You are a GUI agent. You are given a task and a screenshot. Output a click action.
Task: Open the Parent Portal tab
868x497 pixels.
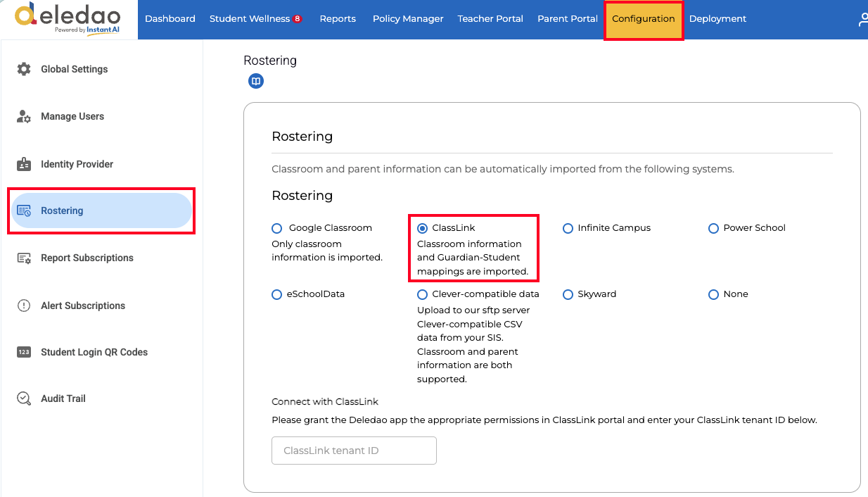568,19
